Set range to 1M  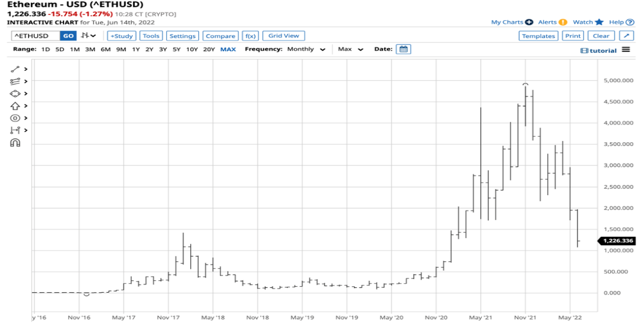click(75, 49)
